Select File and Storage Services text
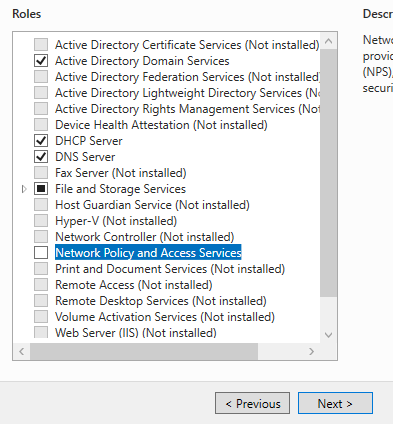Screen dimensions: 393x424 (120, 189)
